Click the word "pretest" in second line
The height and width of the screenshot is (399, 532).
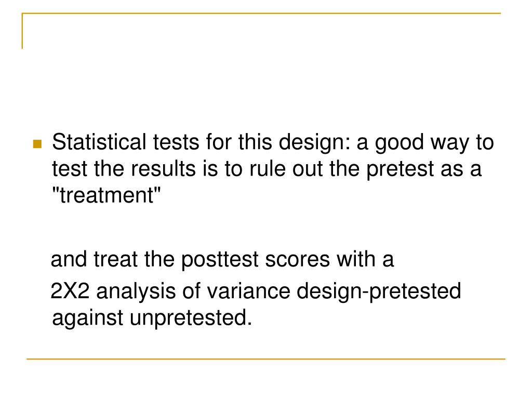click(401, 170)
